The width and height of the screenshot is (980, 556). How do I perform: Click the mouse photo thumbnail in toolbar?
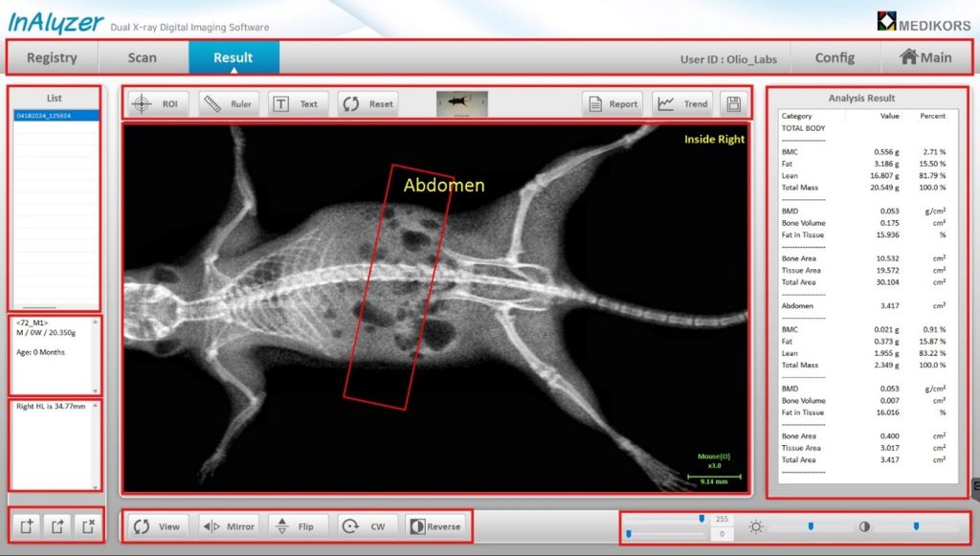[462, 103]
